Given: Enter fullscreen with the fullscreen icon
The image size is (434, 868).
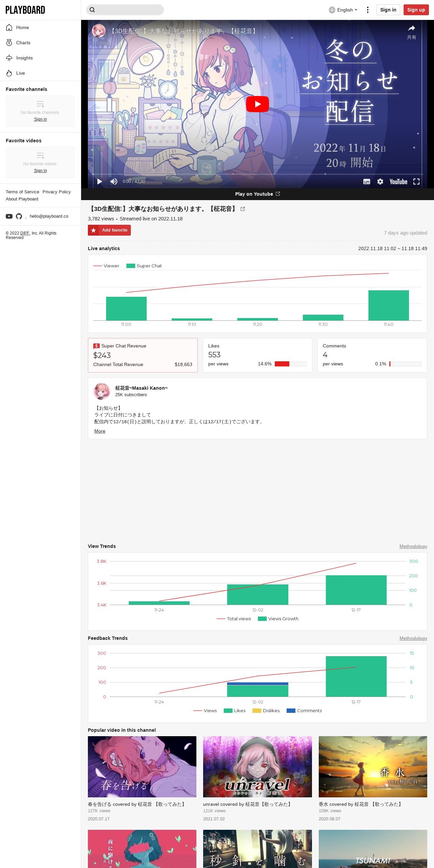Looking at the screenshot, I should pyautogui.click(x=416, y=182).
